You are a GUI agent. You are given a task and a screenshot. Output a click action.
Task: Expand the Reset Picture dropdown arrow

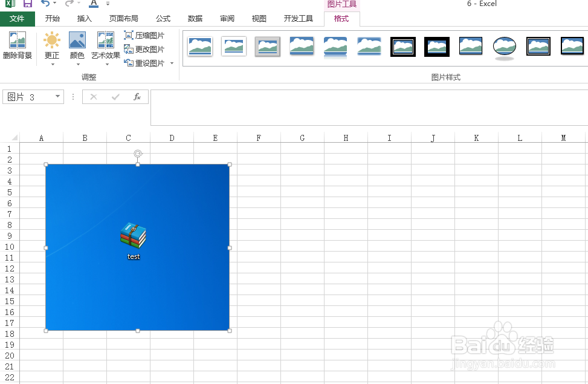coord(172,63)
